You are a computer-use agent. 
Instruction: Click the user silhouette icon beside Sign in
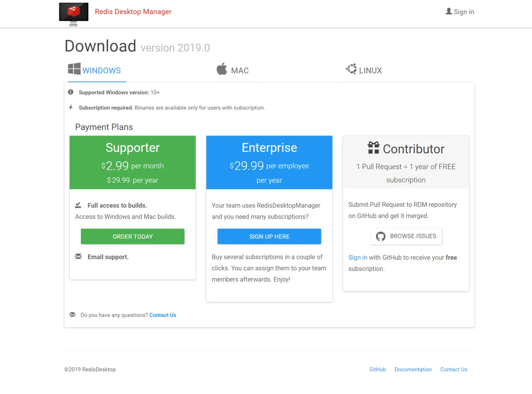tap(449, 11)
